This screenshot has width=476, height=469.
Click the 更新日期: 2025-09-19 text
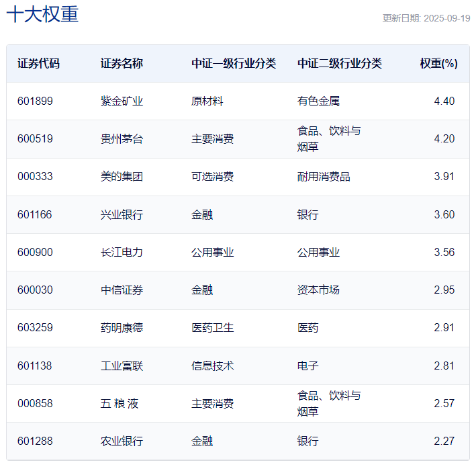tap(426, 18)
